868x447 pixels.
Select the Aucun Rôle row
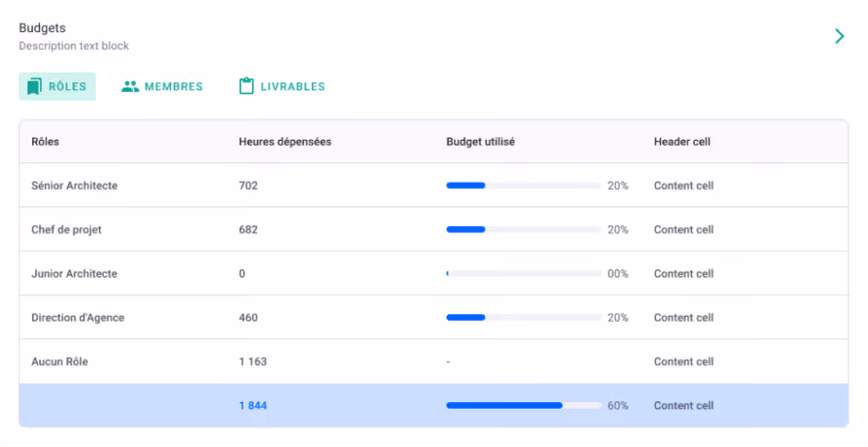click(x=433, y=361)
